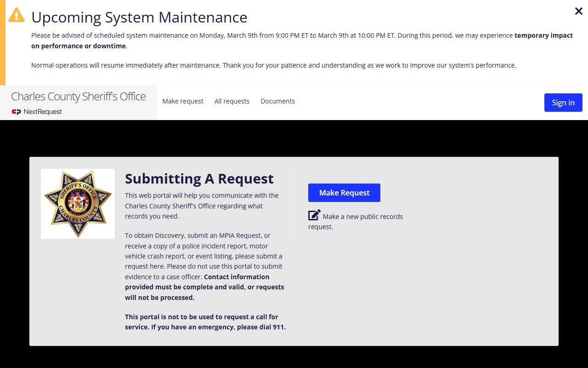Open the Make request nav item

click(182, 101)
